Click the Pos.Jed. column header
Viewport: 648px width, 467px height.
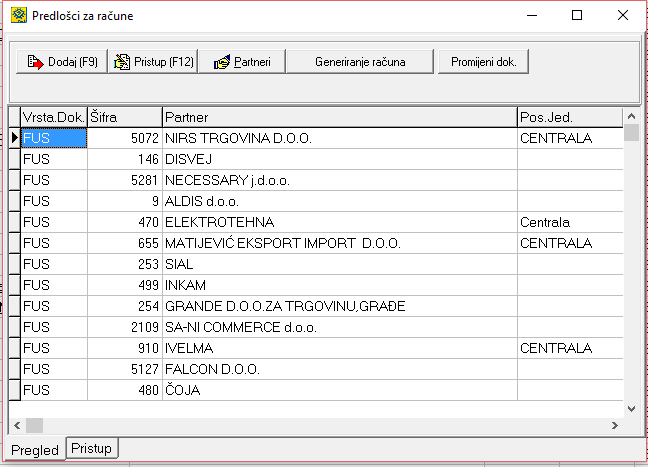pos(570,117)
